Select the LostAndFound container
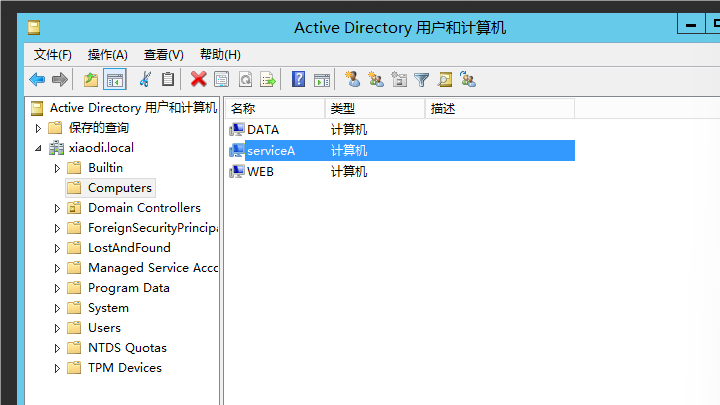This screenshot has height=405, width=720. tap(129, 248)
